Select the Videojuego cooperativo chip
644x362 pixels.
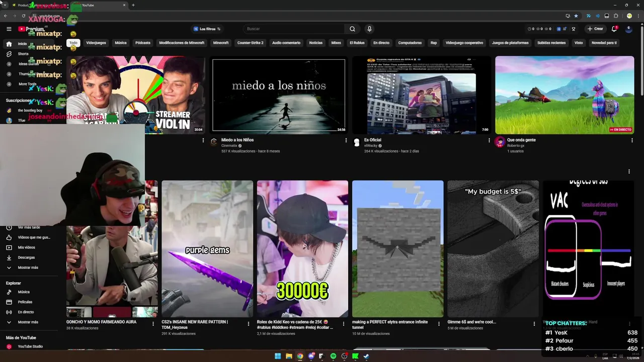tap(464, 43)
